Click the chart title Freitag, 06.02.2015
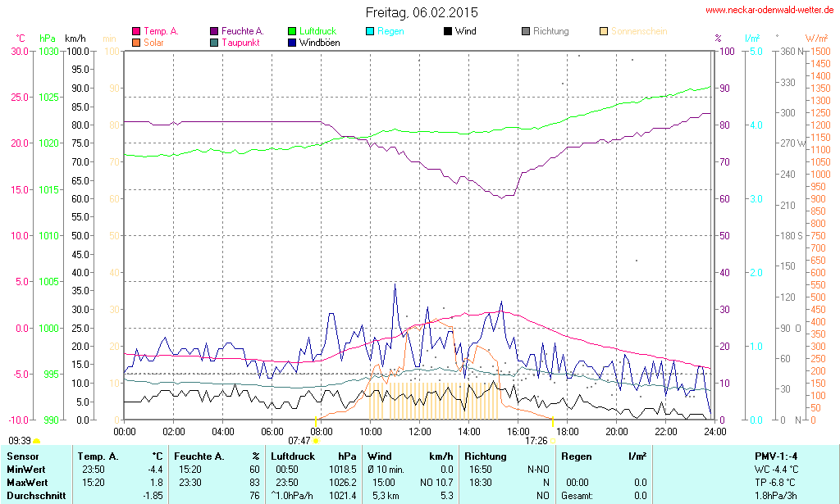840x504 pixels. (421, 12)
